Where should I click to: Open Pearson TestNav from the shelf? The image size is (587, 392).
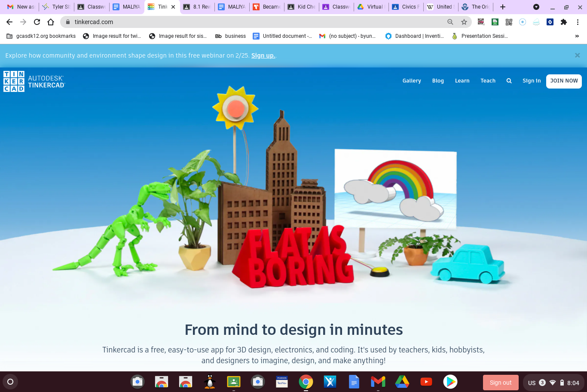(x=282, y=382)
